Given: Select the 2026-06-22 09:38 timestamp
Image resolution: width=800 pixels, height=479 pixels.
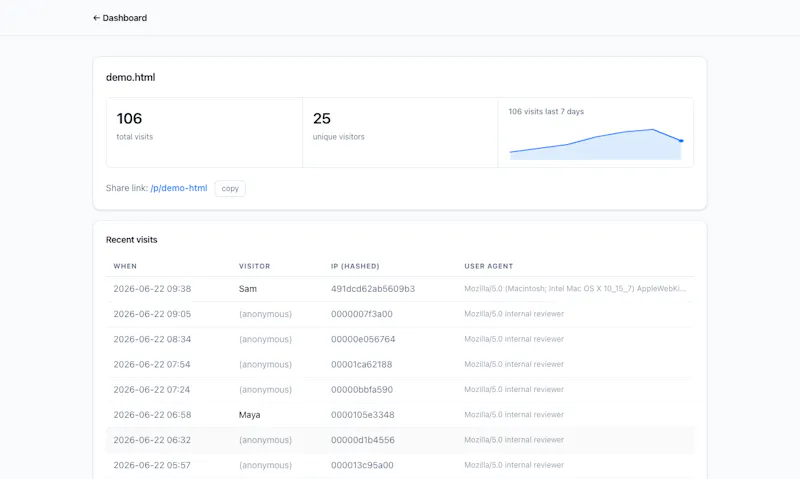Looking at the screenshot, I should 152,289.
